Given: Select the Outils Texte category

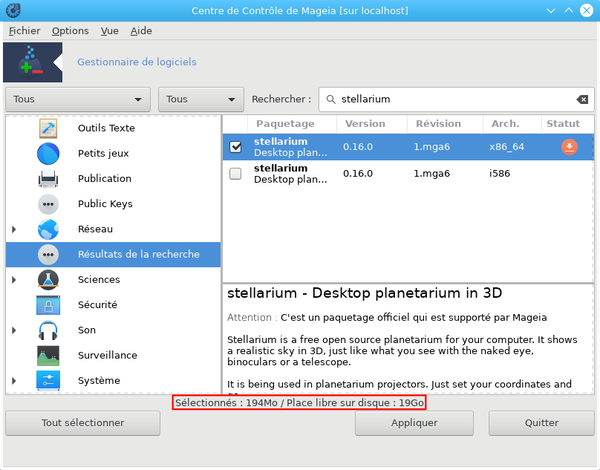Looking at the screenshot, I should pyautogui.click(x=106, y=128).
